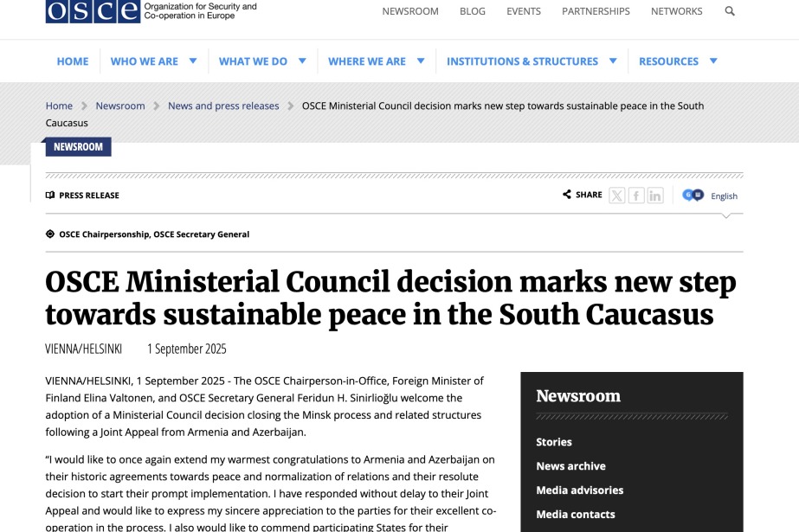Viewport: 799px width, 532px height.
Task: Open the Who We Are menu
Action: [145, 61]
